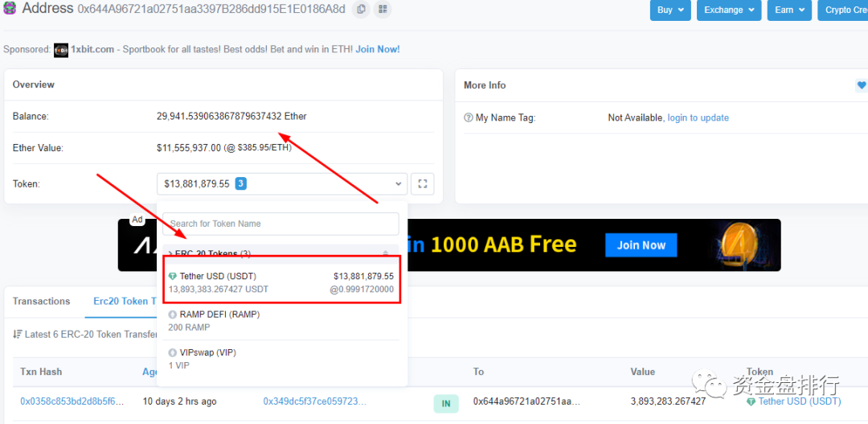This screenshot has height=424, width=868.
Task: Open the Buy dropdown
Action: point(670,10)
